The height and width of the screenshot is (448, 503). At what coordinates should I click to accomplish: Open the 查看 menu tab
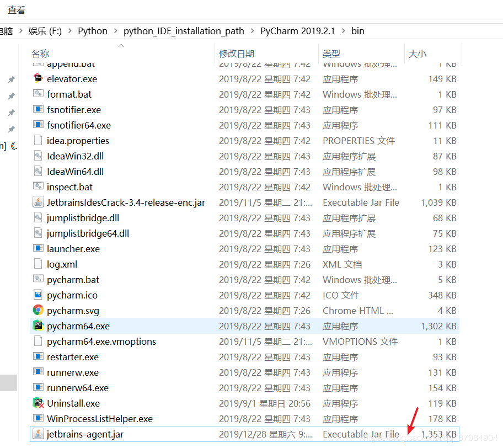click(17, 10)
